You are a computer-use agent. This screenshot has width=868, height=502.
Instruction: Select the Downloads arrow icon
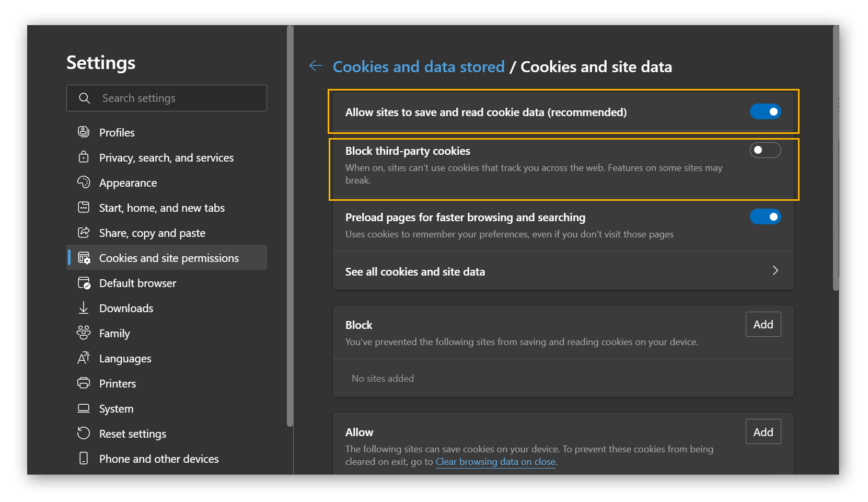coord(84,308)
